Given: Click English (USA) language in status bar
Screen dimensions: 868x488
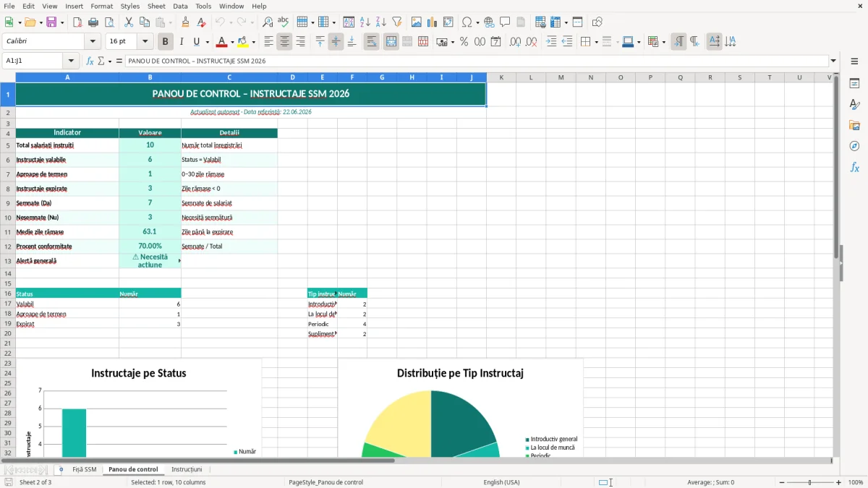Looking at the screenshot, I should coord(501,482).
